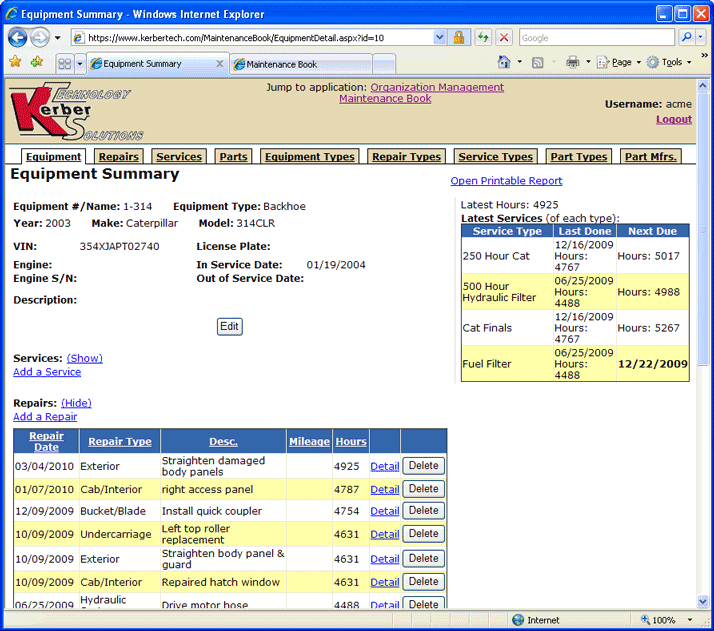Expand the toolbar overflow chevron

(x=704, y=56)
